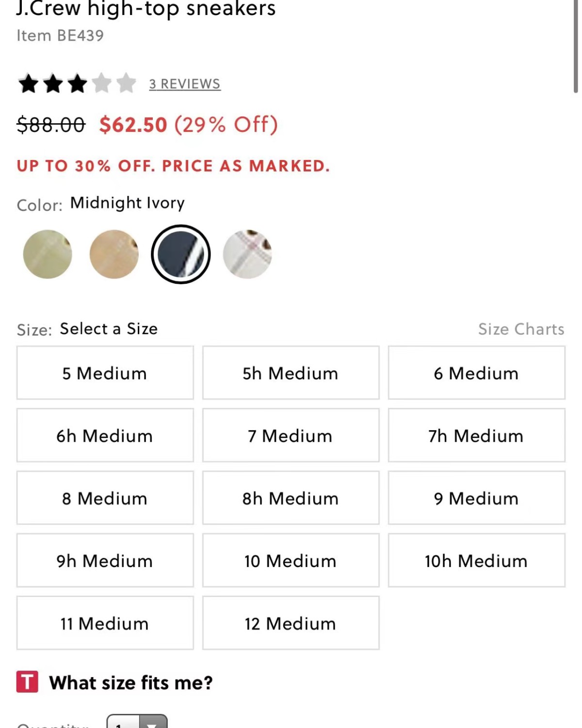Open the Size Charts link
Screen dimensions: 582x728
pyautogui.click(x=521, y=329)
